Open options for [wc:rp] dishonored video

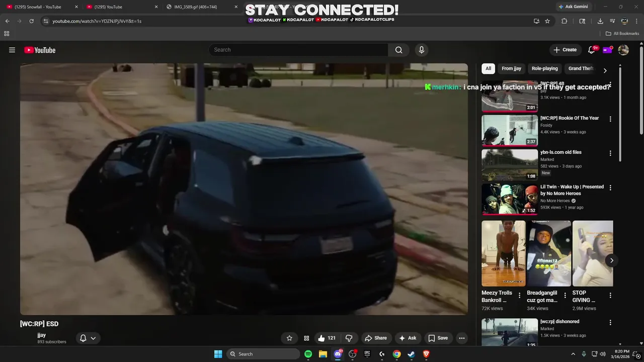(610, 322)
